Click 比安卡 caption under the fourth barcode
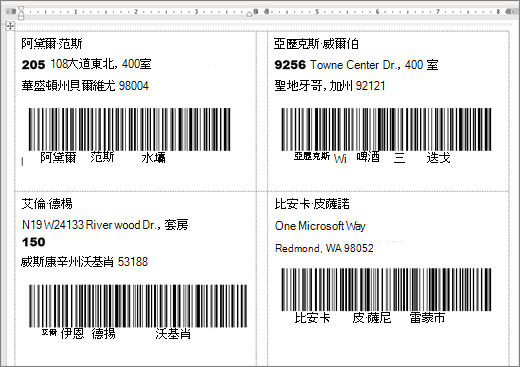Screen dimensions: 520x367 [x=312, y=318]
